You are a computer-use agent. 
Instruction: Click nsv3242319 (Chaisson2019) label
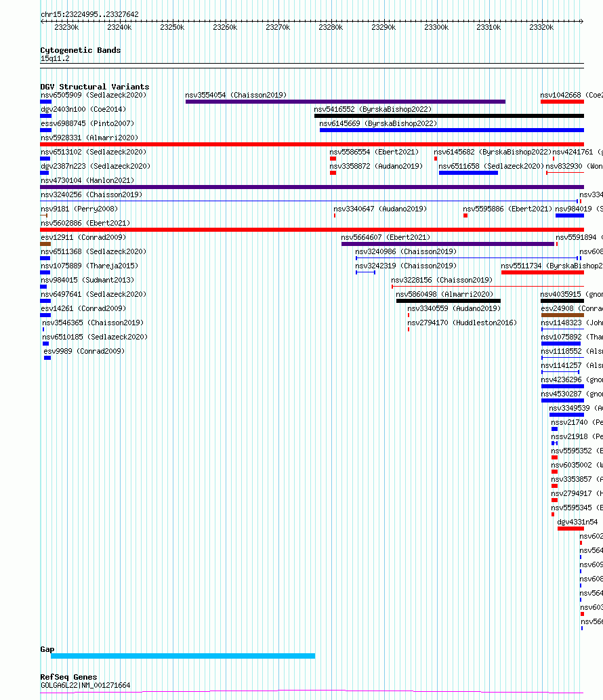(406, 266)
